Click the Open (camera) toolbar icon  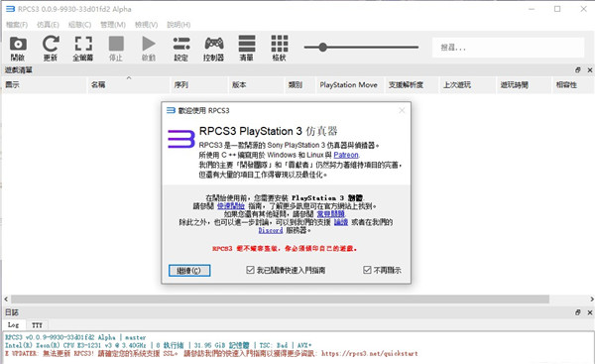(x=18, y=45)
